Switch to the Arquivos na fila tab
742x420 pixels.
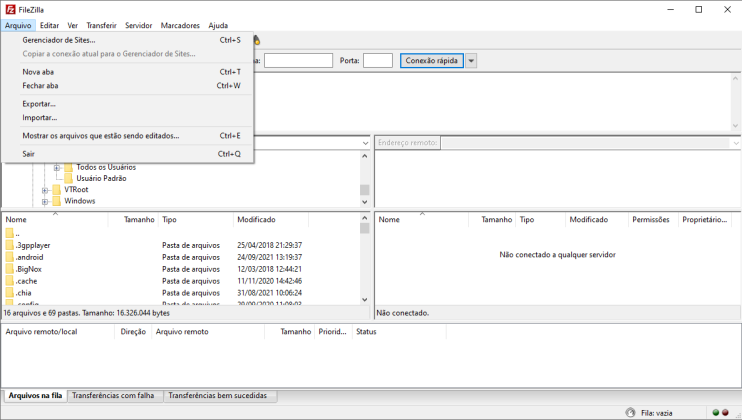pos(35,396)
